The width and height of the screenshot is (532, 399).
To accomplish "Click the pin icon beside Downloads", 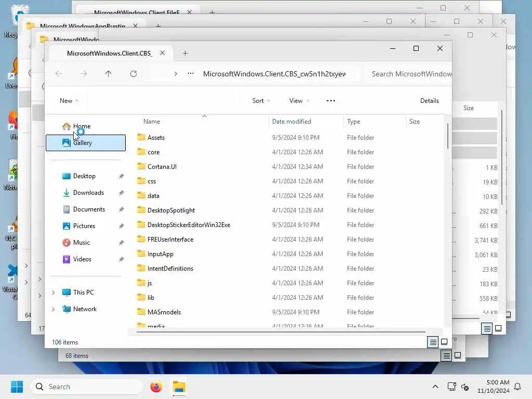I will point(121,193).
